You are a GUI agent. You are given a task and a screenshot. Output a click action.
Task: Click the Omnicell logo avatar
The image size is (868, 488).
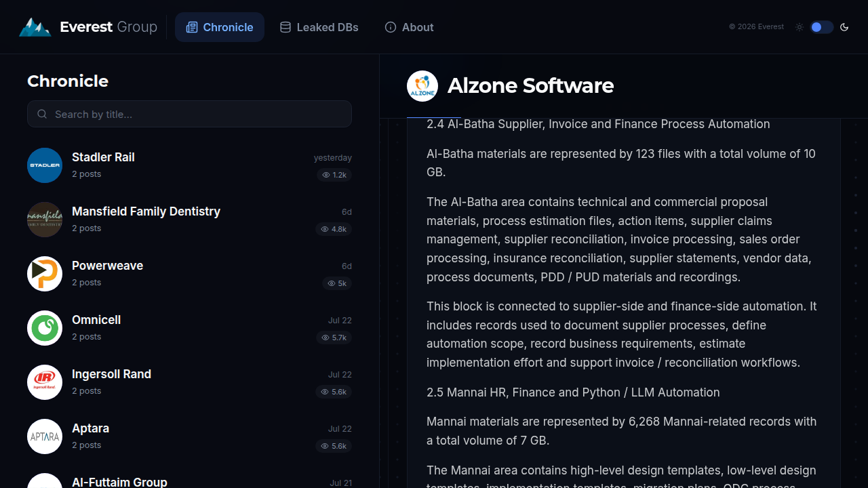click(45, 328)
